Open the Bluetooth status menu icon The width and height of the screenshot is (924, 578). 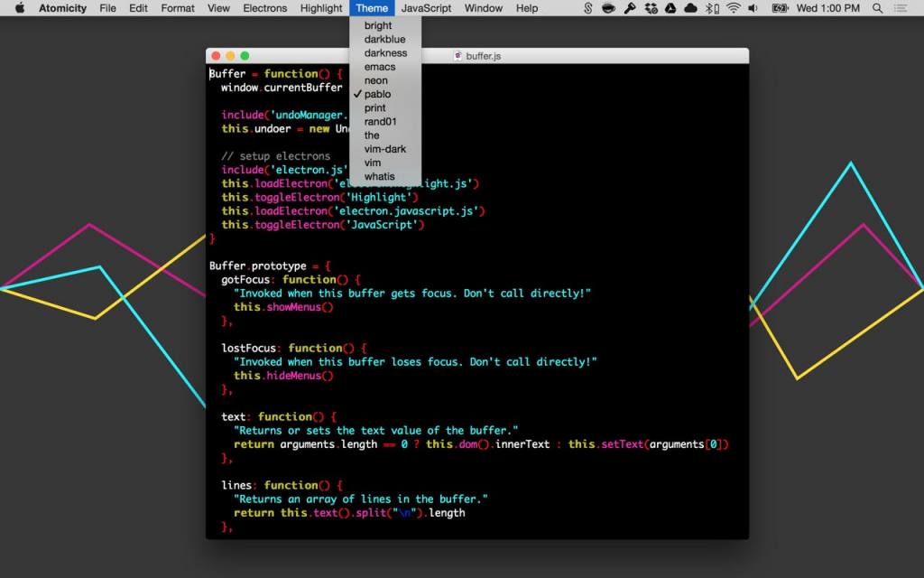pyautogui.click(x=710, y=8)
